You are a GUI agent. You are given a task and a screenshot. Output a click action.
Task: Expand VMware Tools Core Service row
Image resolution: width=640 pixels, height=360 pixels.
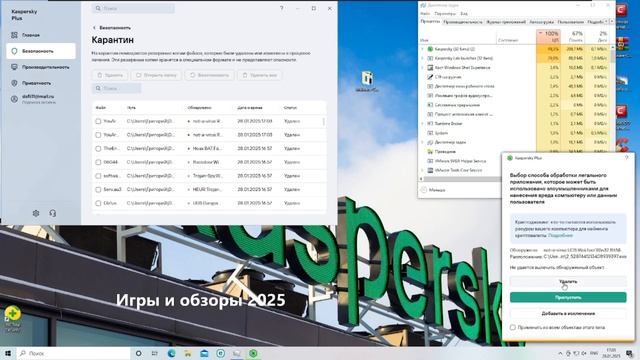click(422, 170)
